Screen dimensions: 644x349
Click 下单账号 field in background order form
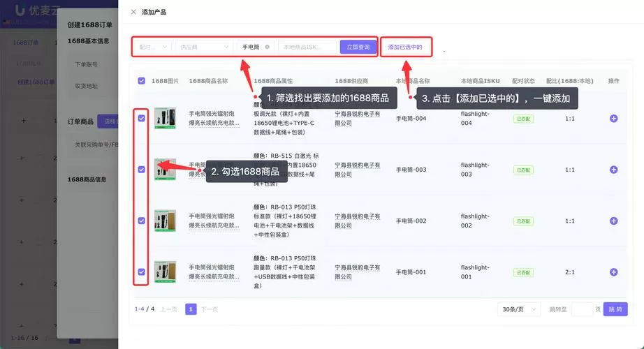click(86, 64)
